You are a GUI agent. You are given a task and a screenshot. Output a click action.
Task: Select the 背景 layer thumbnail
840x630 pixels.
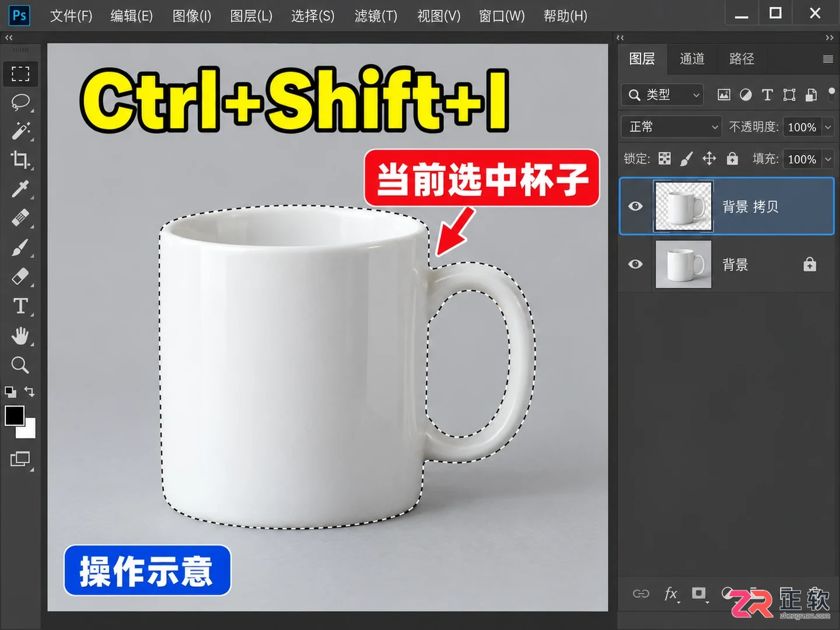tap(684, 264)
